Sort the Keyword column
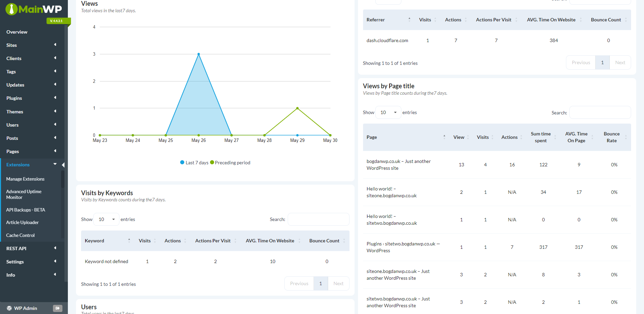The height and width of the screenshot is (314, 644). point(108,241)
